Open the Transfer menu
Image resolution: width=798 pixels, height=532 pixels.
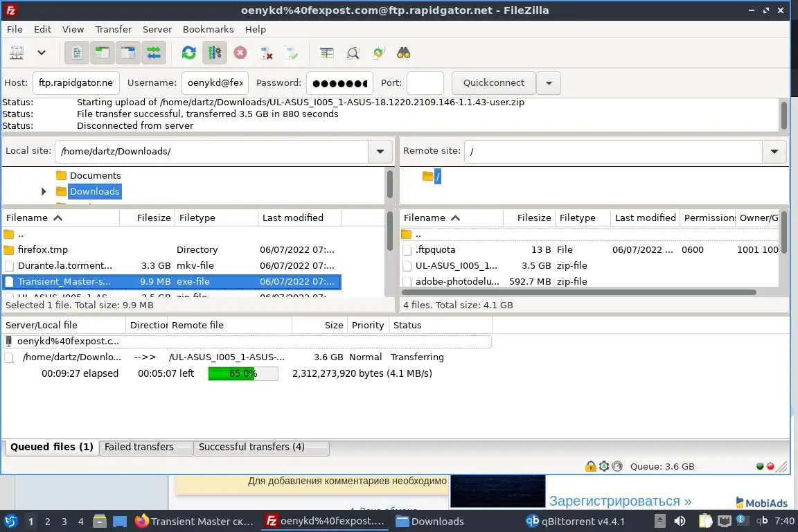point(114,29)
